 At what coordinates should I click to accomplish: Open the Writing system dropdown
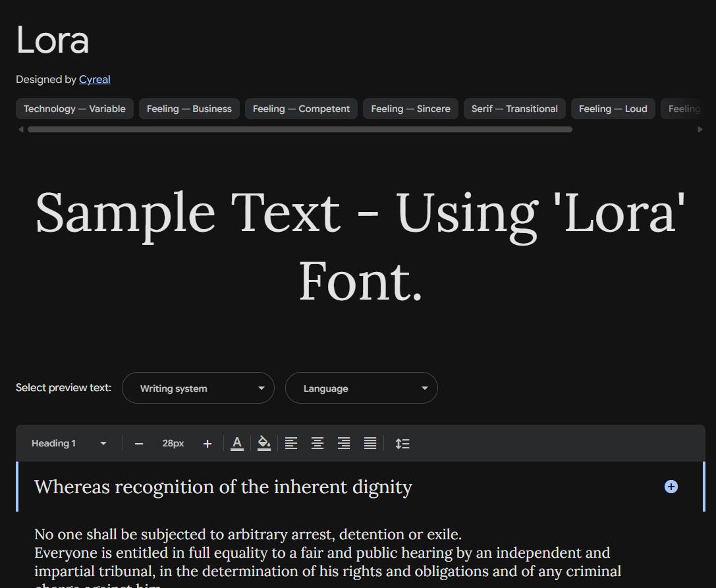pos(198,388)
